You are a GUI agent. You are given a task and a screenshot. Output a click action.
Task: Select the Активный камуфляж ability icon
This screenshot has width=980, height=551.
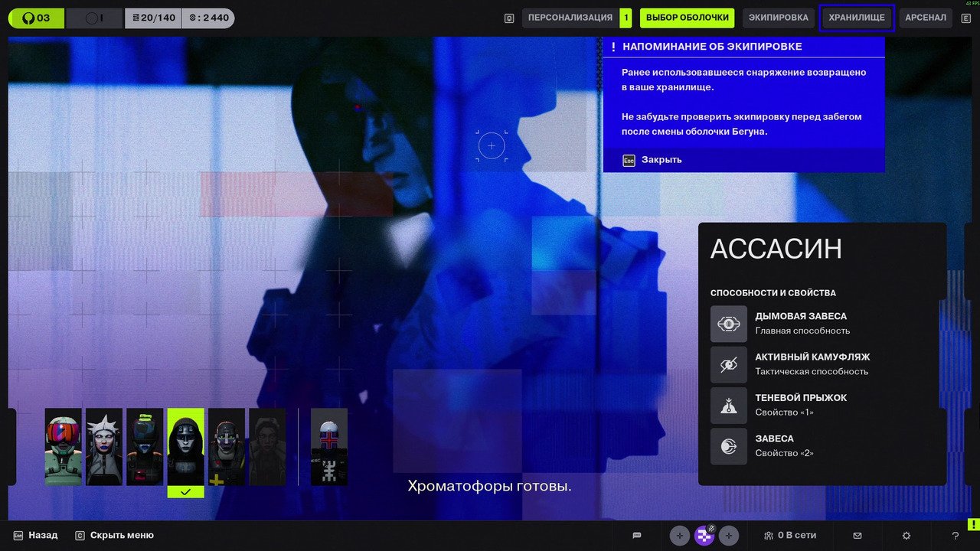pos(728,365)
